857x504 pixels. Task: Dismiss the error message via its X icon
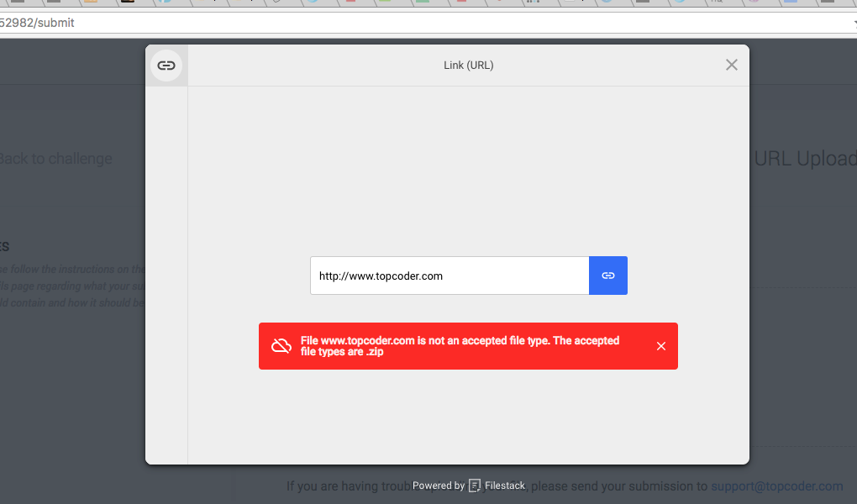661,345
